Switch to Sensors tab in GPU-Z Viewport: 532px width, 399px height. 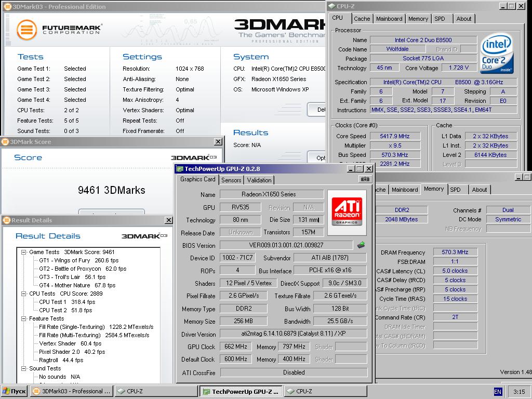click(231, 180)
